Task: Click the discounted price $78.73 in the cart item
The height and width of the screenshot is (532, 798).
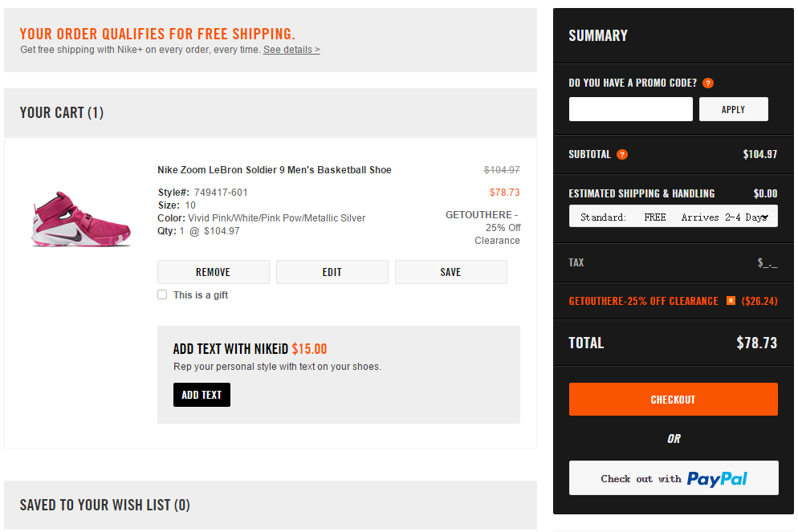Action: pyautogui.click(x=504, y=193)
